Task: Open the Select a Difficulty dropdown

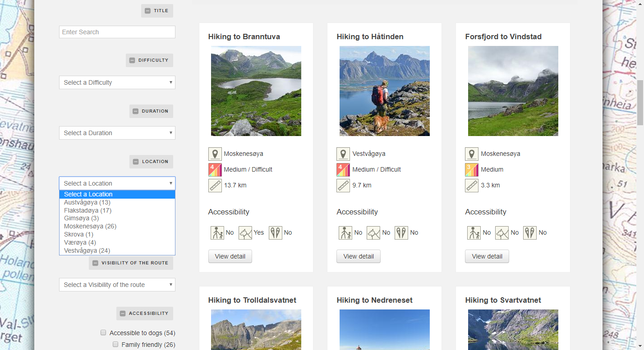Action: tap(117, 82)
